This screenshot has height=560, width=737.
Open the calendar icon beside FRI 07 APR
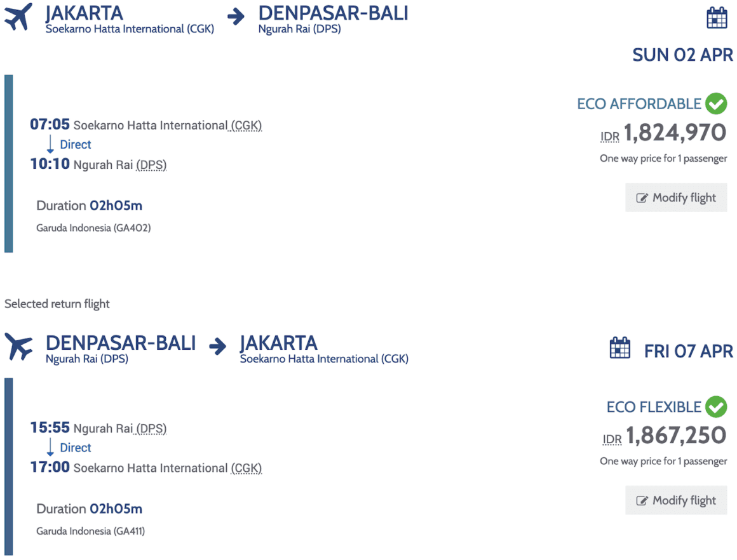tap(619, 348)
